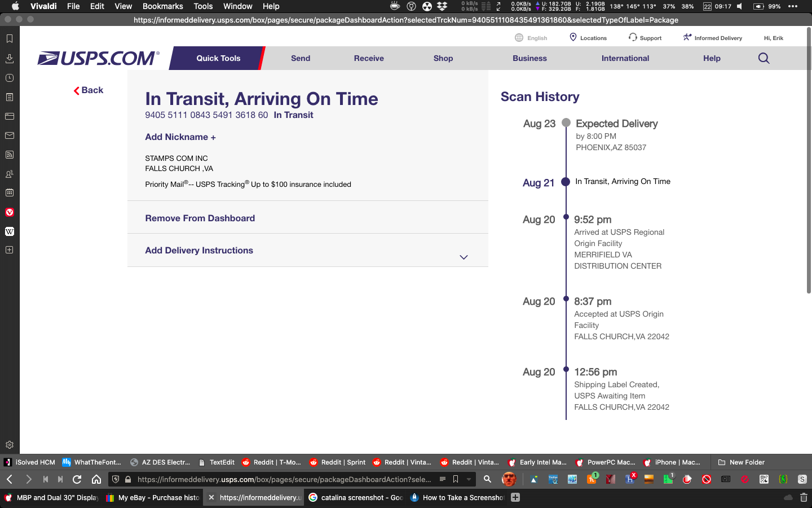
Task: Open the Notes panel in the sidebar
Action: (x=10, y=97)
